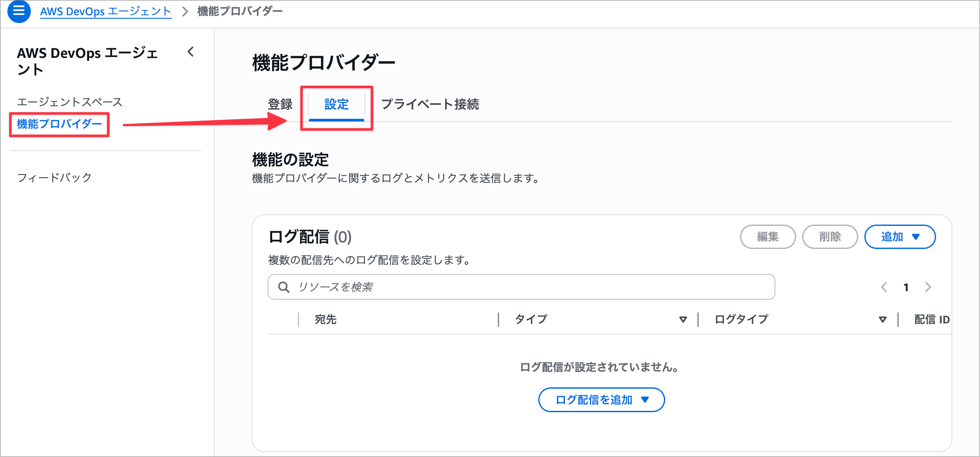Click the 編集 button

click(x=768, y=237)
